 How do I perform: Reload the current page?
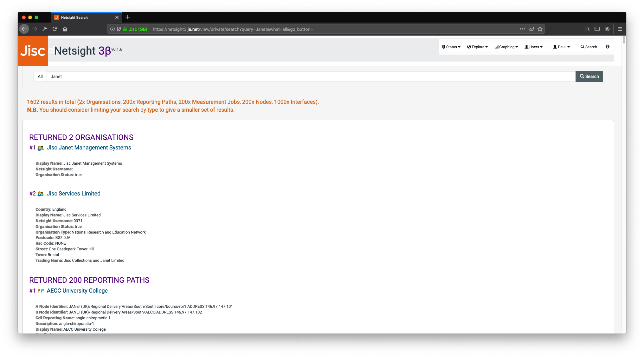point(55,29)
